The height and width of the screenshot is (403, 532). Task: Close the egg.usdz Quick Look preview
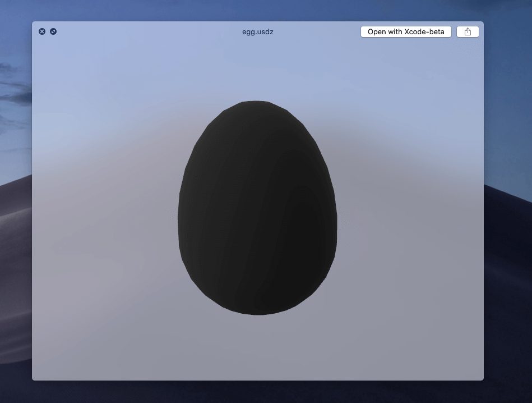tap(42, 31)
